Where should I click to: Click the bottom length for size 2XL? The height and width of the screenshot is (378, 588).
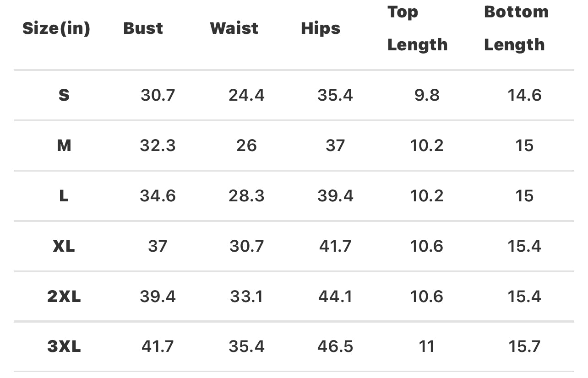(x=524, y=297)
